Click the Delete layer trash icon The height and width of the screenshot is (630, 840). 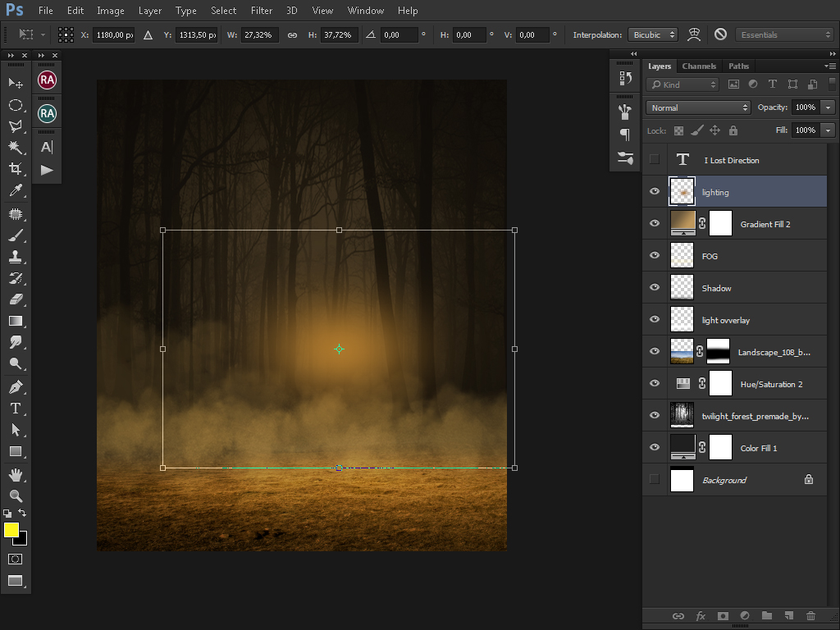pyautogui.click(x=810, y=616)
